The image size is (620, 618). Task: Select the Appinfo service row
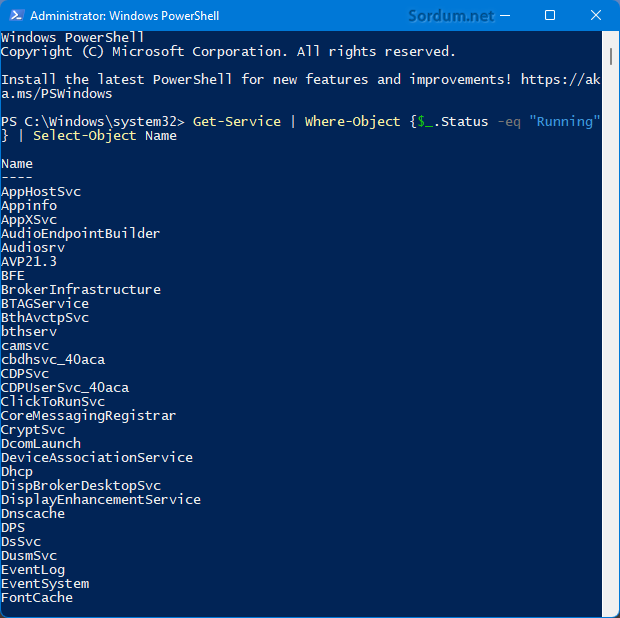pos(29,206)
